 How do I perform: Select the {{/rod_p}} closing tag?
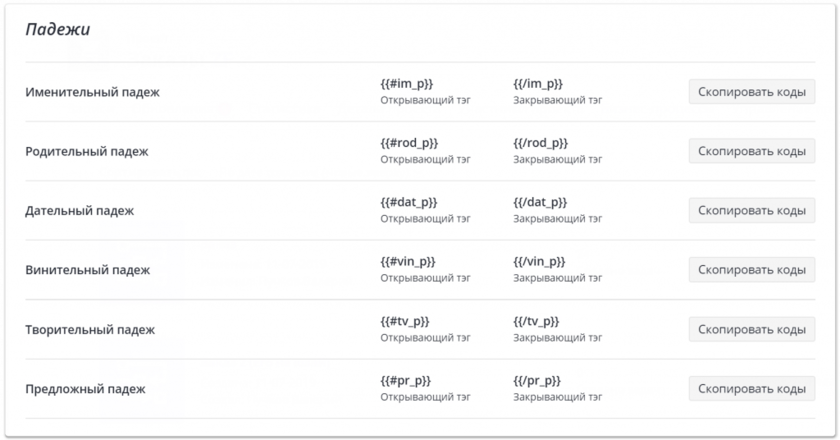pyautogui.click(x=541, y=143)
